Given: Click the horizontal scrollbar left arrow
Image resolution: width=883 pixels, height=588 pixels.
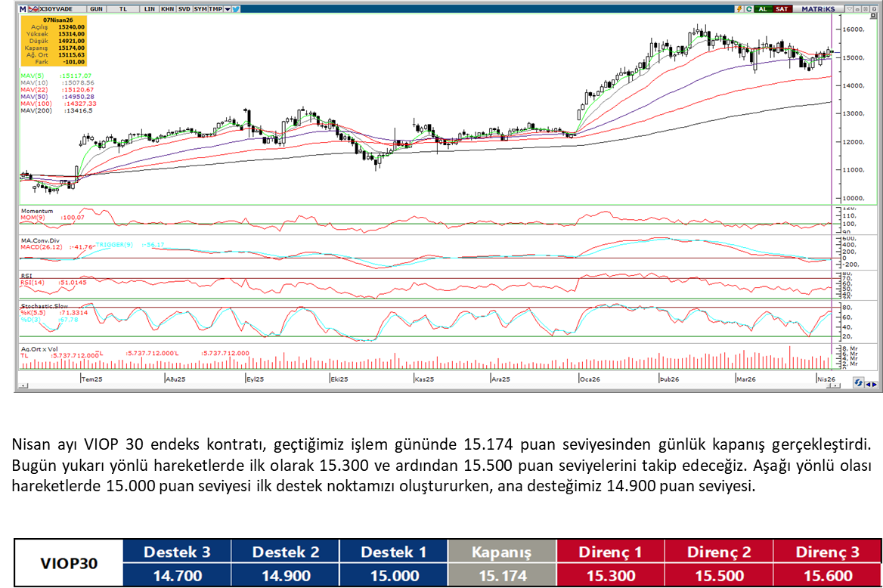Looking at the screenshot, I should [x=23, y=385].
